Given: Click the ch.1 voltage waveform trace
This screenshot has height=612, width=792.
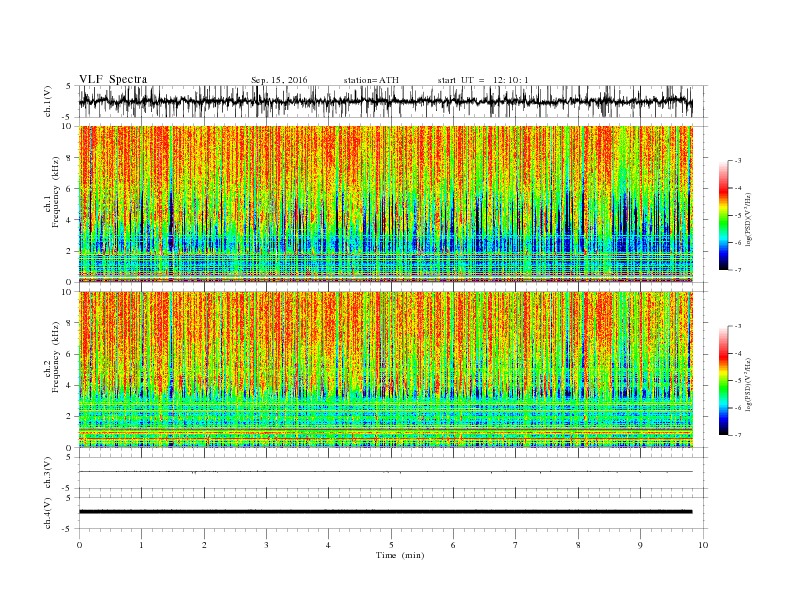Looking at the screenshot, I should pos(385,101).
